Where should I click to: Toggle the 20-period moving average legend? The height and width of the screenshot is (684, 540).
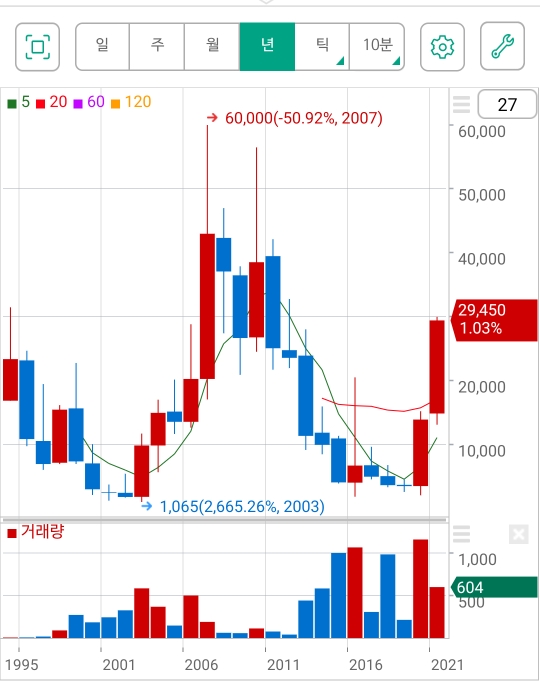coord(51,102)
